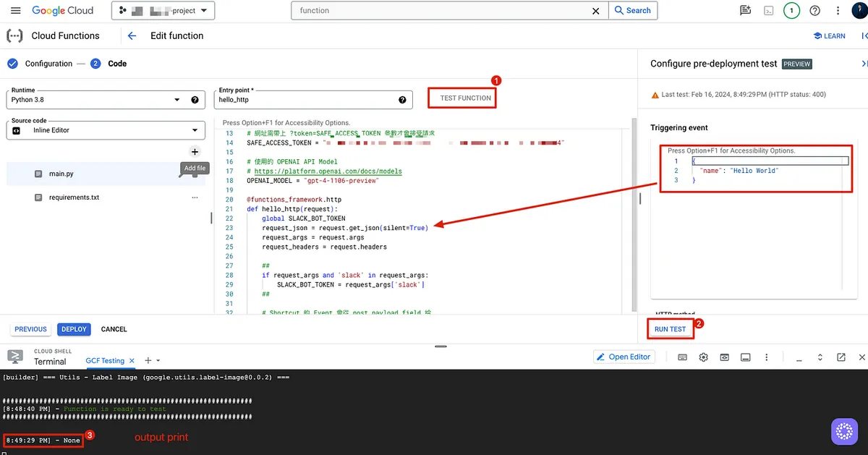Click the back arrow beside Edit function
The width and height of the screenshot is (868, 455).
pyautogui.click(x=132, y=35)
